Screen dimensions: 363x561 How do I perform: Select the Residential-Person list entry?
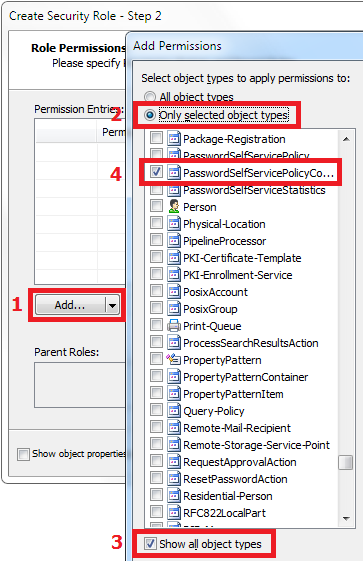click(x=228, y=496)
